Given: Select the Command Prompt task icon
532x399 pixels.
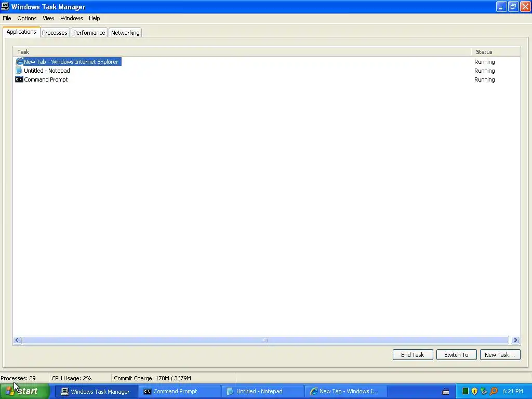Looking at the screenshot, I should [19, 79].
